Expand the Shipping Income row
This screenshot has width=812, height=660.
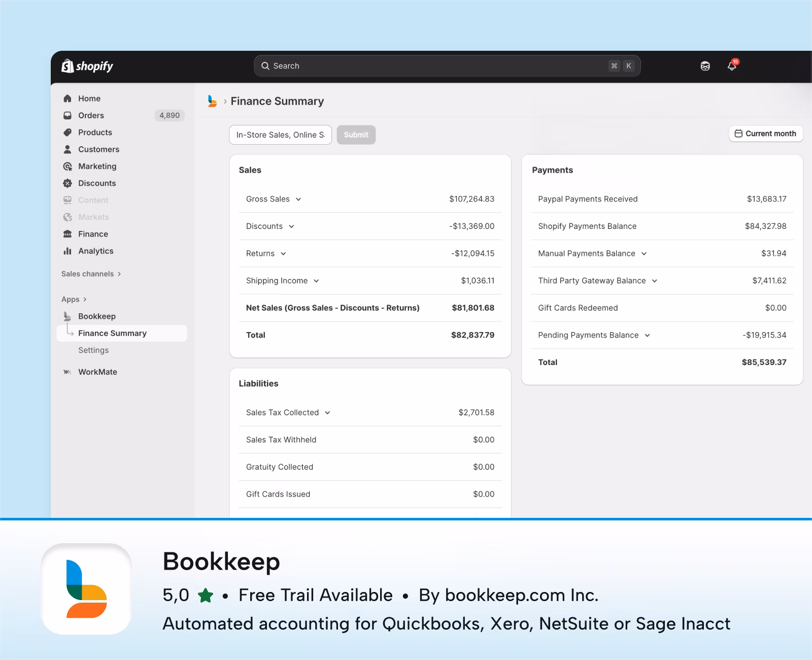point(316,281)
